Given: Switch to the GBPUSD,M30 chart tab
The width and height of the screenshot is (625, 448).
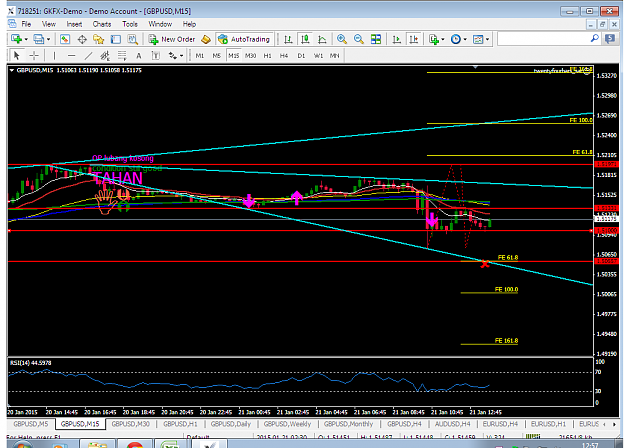Looking at the screenshot, I should coord(131,424).
